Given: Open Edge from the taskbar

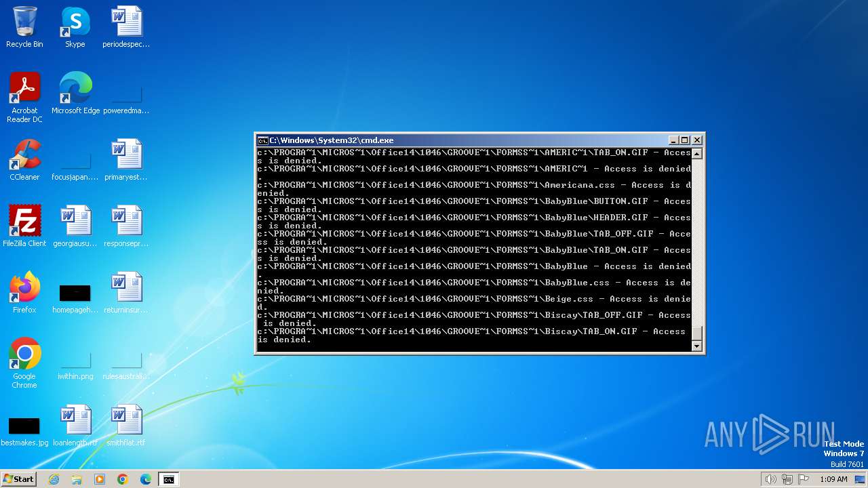Looking at the screenshot, I should 146,479.
